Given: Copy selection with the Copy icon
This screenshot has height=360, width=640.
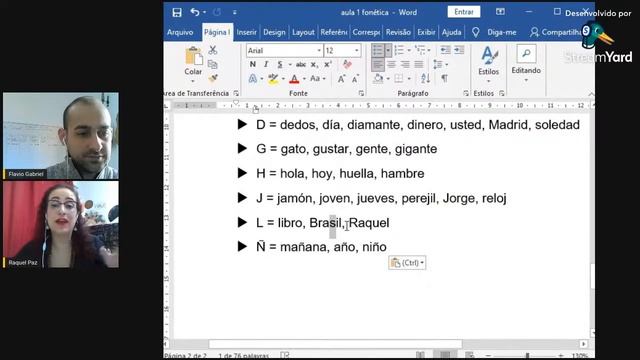Looking at the screenshot, I should [213, 64].
